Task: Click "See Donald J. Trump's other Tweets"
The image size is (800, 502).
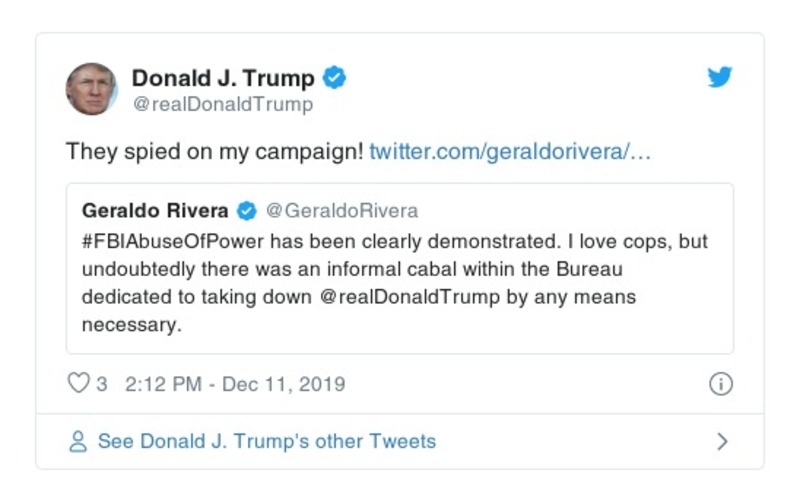Action: pyautogui.click(x=266, y=441)
